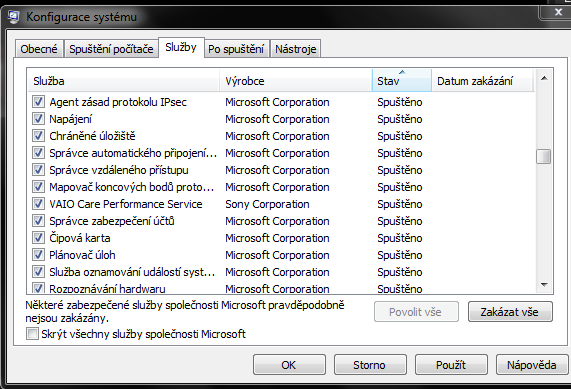Sort by the Výrobce column header
Viewport: 571px width, 389px height.
coord(296,80)
